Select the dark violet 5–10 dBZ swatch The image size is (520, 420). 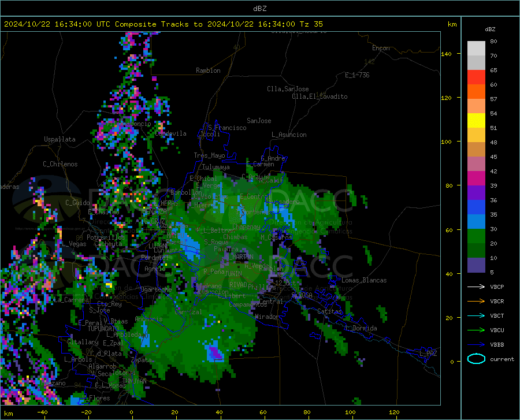pos(476,265)
